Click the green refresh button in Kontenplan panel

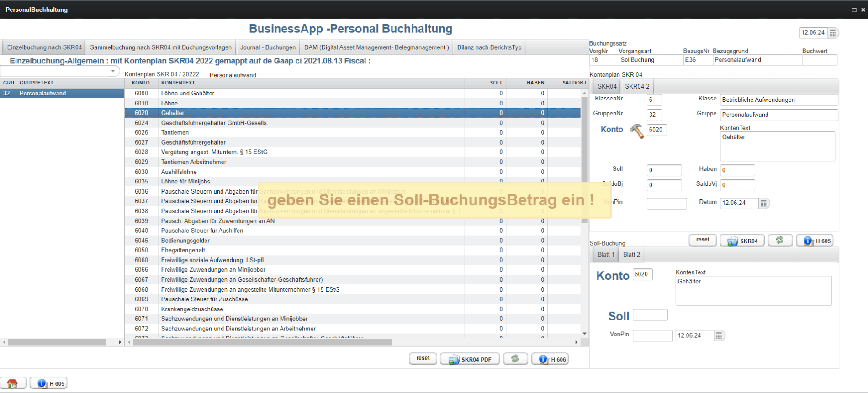point(780,241)
